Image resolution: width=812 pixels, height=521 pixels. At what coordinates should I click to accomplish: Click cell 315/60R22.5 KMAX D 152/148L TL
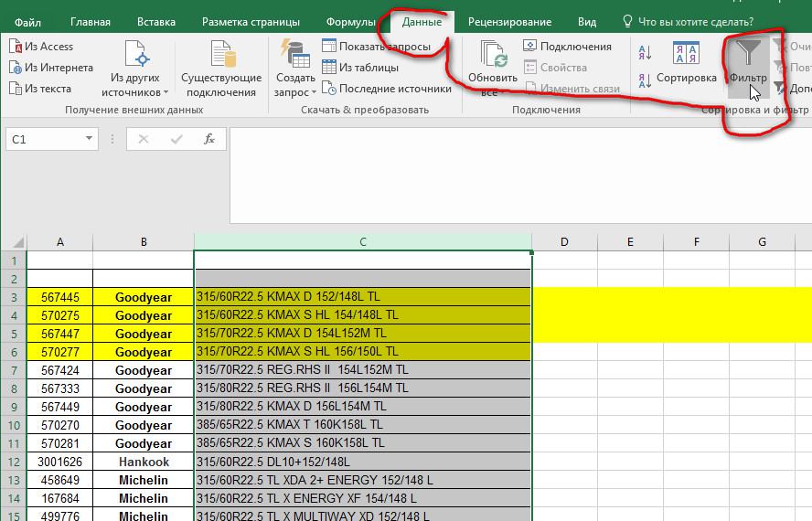point(362,297)
